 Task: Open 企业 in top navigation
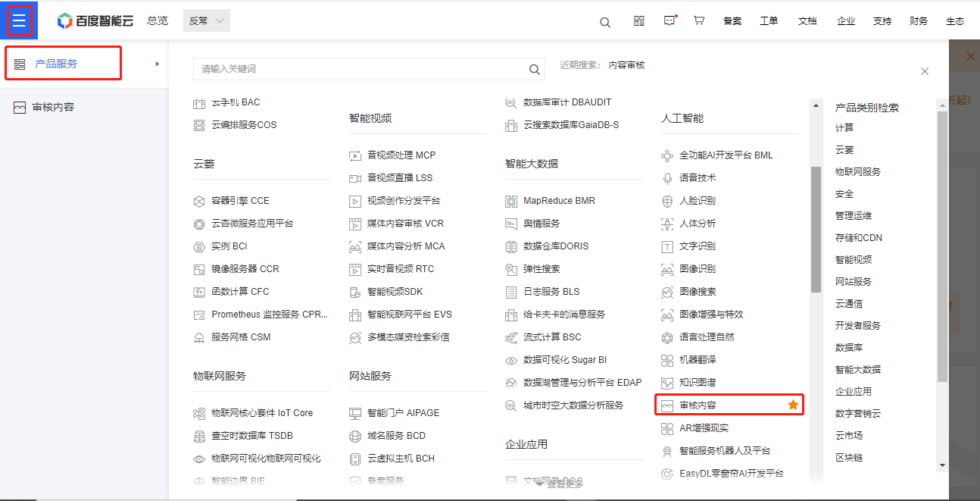[846, 21]
